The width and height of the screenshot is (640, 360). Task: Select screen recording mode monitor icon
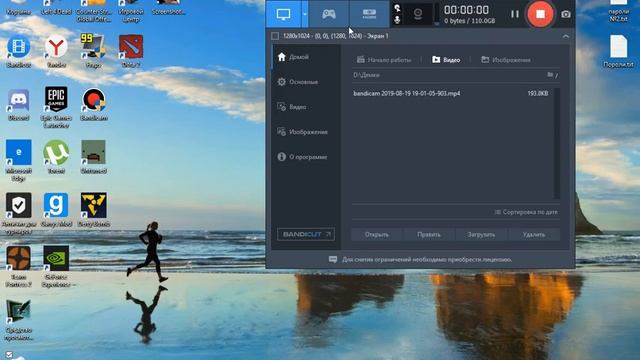coord(284,14)
